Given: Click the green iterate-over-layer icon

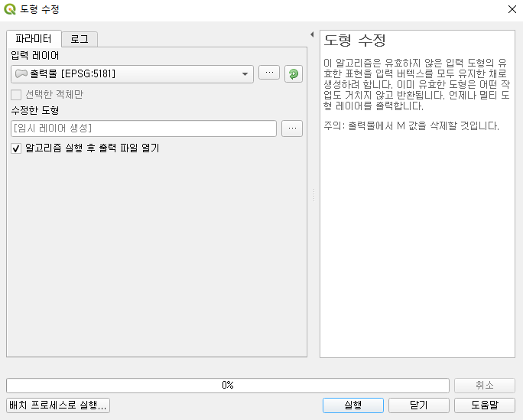Looking at the screenshot, I should pyautogui.click(x=294, y=73).
